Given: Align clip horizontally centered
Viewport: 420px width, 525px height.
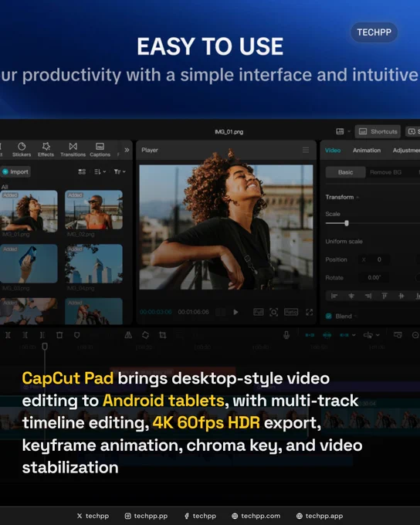Looking at the screenshot, I should click(351, 296).
